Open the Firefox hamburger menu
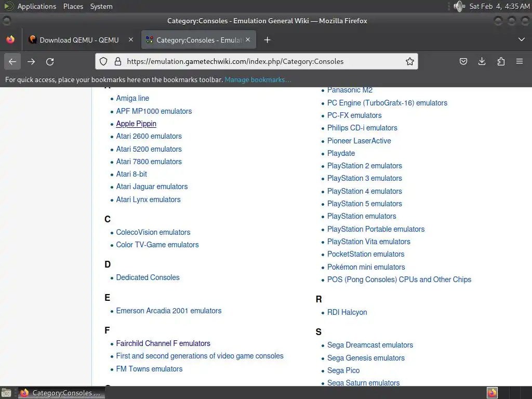This screenshot has width=532, height=399. [x=520, y=61]
